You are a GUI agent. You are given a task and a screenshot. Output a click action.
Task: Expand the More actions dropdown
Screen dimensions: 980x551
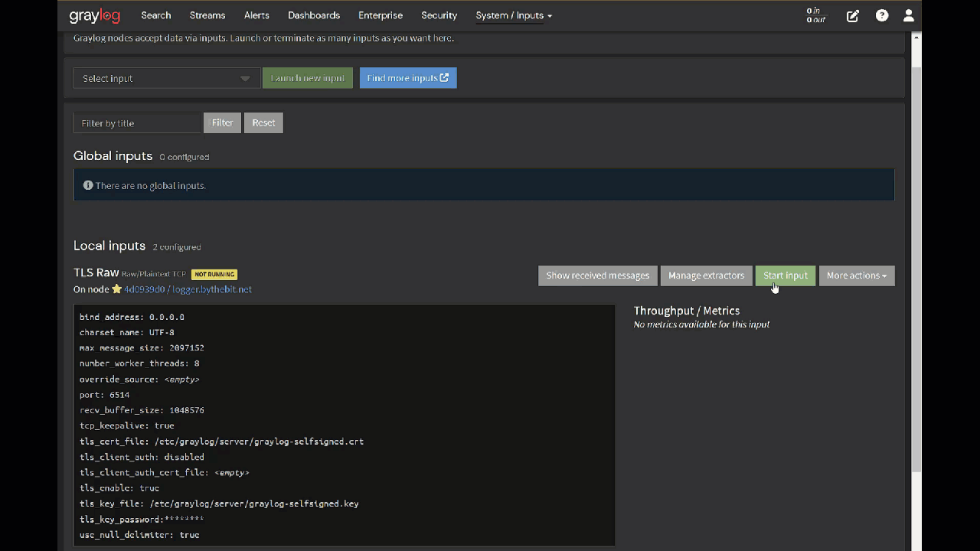point(856,275)
